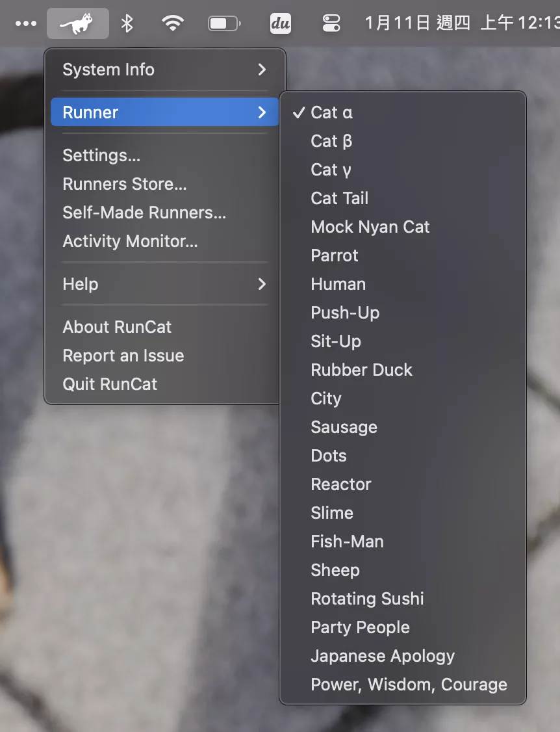Expand the Help submenu
This screenshot has width=560, height=732.
pos(164,284)
